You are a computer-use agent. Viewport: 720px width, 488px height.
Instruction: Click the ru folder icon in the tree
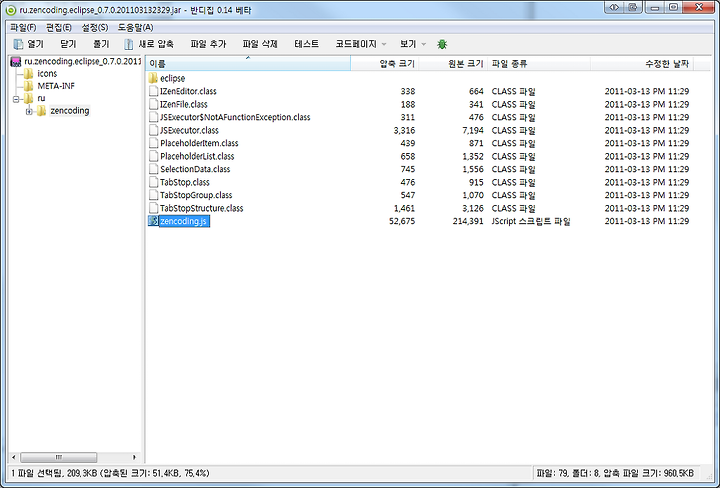28,98
